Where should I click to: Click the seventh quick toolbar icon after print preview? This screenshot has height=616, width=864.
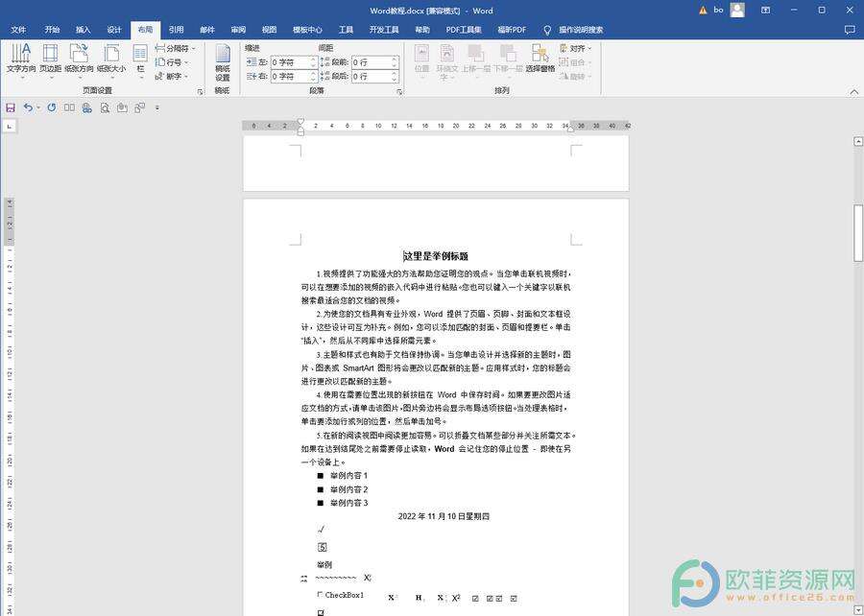[122, 107]
